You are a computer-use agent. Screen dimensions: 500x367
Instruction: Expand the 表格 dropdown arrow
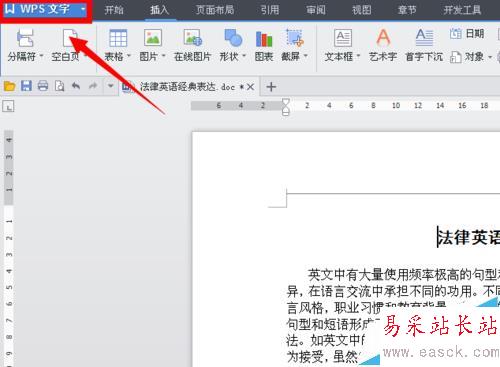[129, 56]
